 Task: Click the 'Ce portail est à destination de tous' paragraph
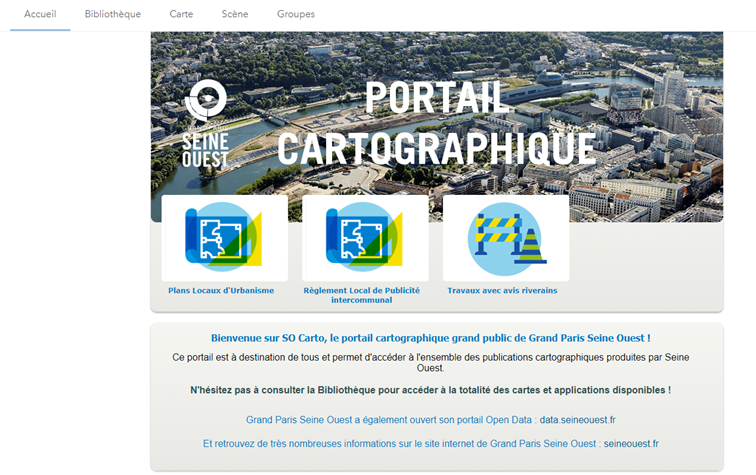(430, 362)
